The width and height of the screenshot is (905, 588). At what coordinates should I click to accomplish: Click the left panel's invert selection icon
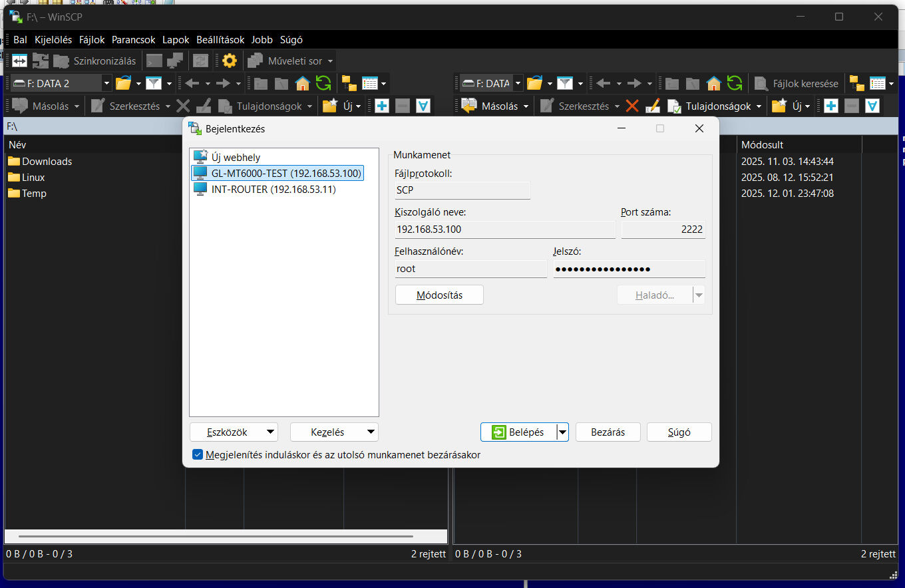(423, 106)
